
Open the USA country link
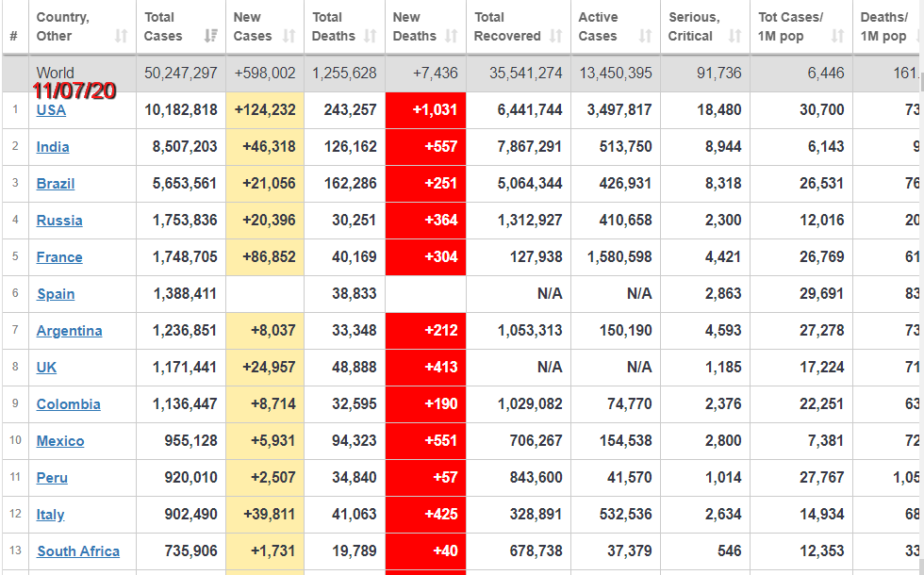click(51, 110)
